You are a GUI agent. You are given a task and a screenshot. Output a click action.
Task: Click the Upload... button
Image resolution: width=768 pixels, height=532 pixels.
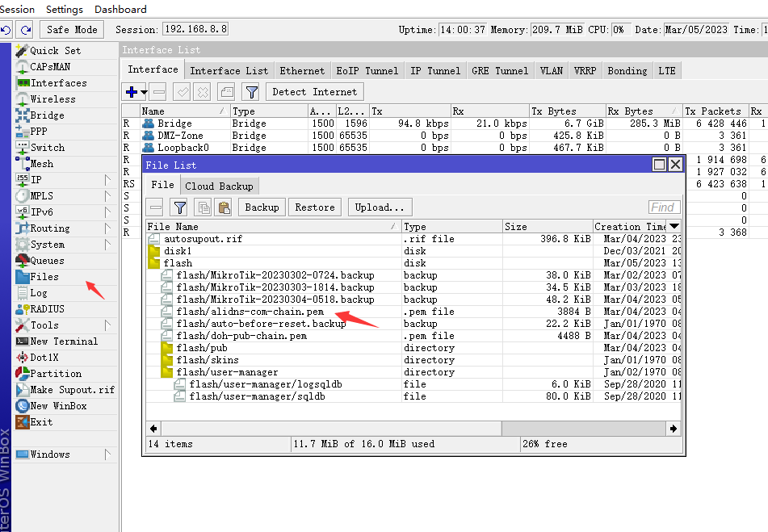click(380, 207)
